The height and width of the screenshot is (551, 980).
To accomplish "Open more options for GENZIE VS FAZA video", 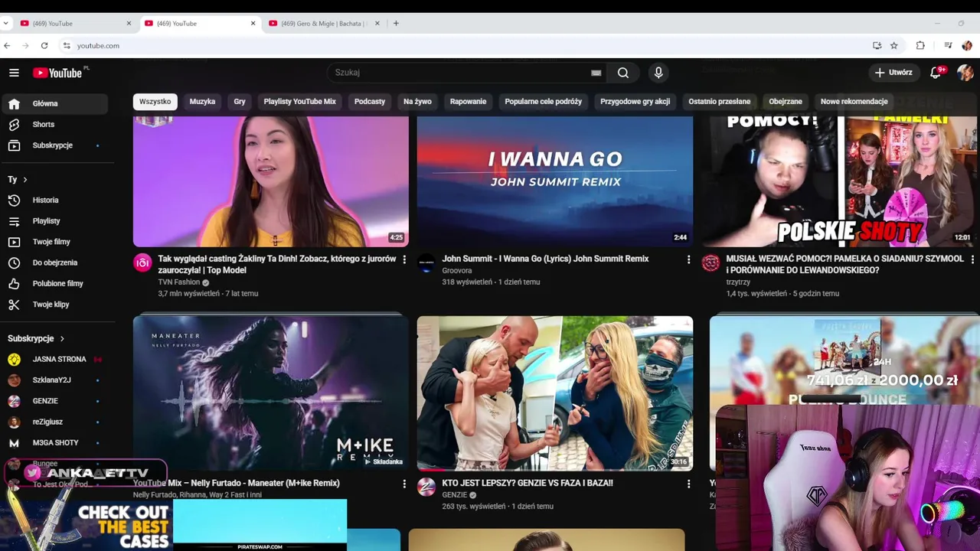I will coord(688,484).
